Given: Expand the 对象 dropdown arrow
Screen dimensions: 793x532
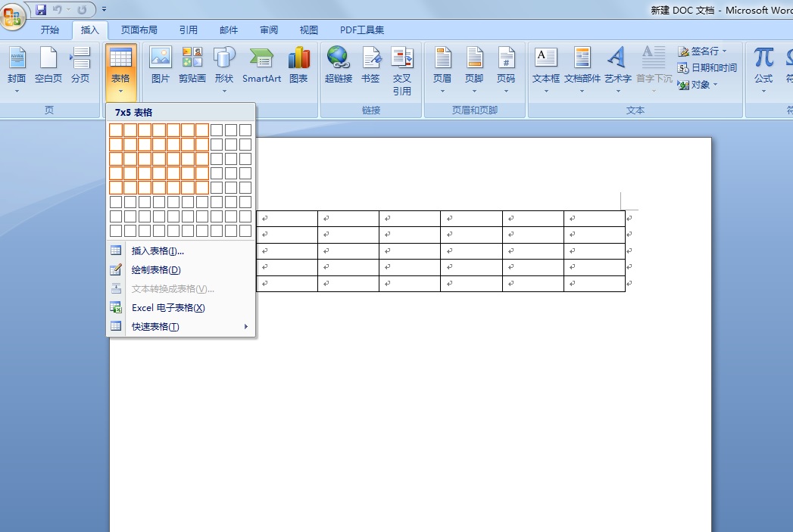Looking at the screenshot, I should pyautogui.click(x=715, y=85).
